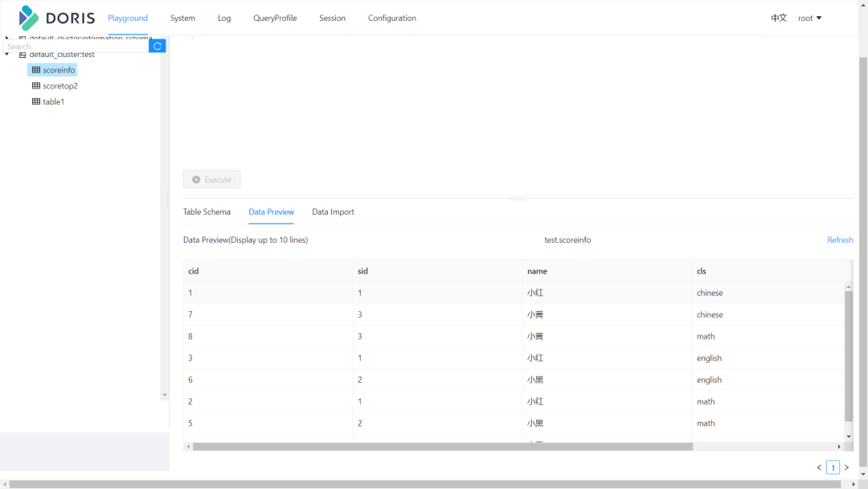Go to the previous page arrow
This screenshot has height=489, width=868.
click(819, 467)
